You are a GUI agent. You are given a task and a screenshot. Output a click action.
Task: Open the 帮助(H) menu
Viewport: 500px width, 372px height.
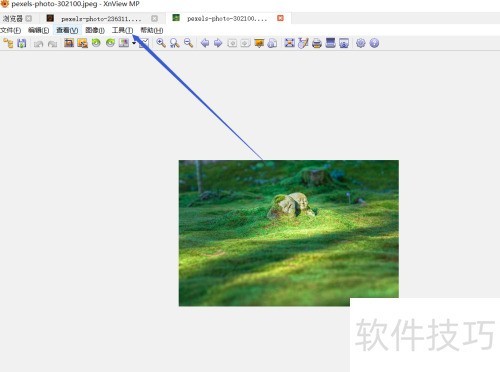tap(152, 30)
